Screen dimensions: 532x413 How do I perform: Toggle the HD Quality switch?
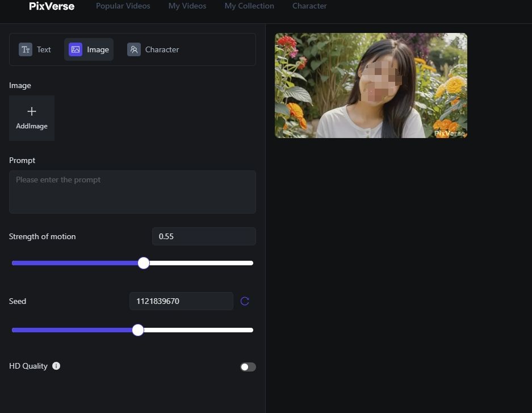[248, 367]
